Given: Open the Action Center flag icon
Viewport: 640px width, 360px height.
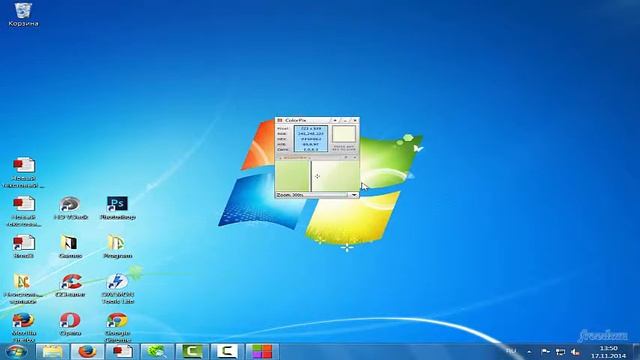Looking at the screenshot, I should [546, 352].
